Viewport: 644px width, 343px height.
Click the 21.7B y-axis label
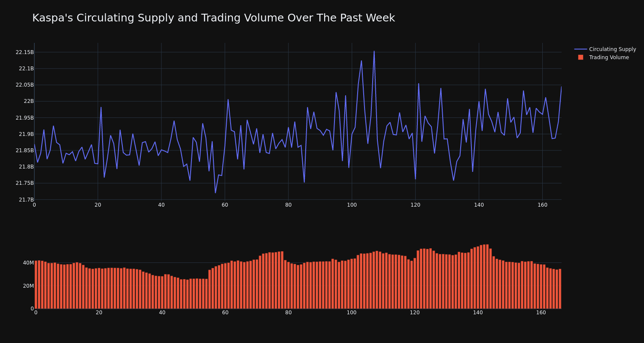tap(26, 199)
